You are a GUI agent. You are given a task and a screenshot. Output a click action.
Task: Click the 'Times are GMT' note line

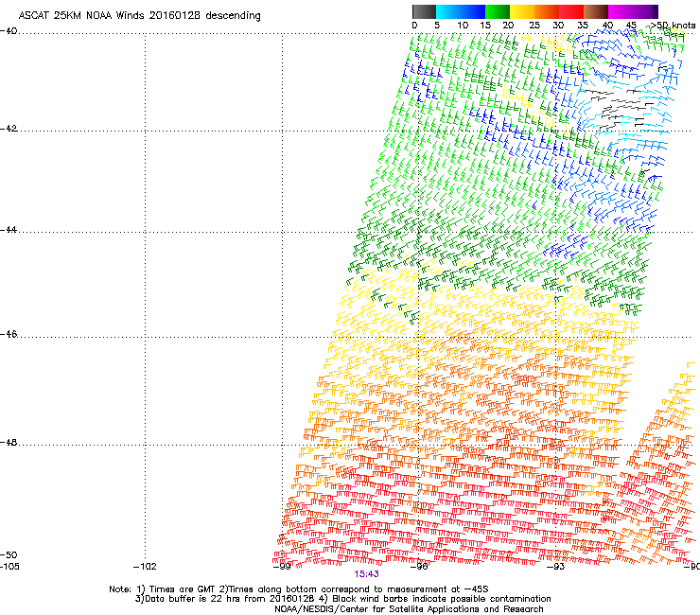299,589
